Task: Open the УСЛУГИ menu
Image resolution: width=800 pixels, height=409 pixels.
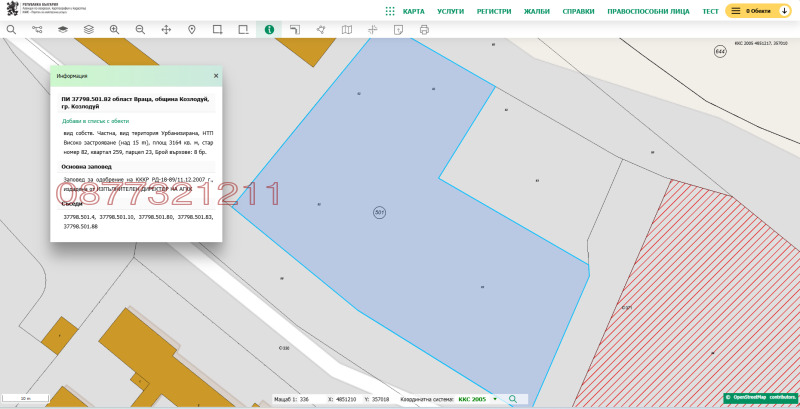Action: (451, 11)
